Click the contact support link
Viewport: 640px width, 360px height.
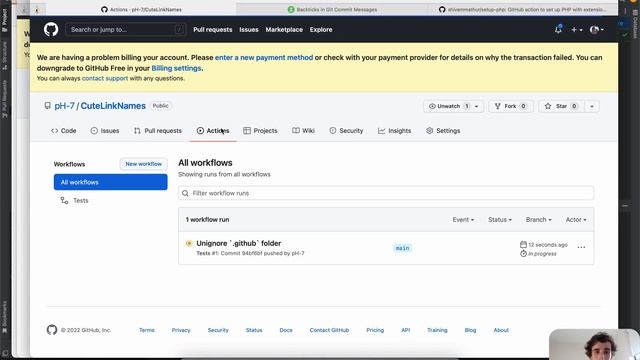click(x=105, y=78)
